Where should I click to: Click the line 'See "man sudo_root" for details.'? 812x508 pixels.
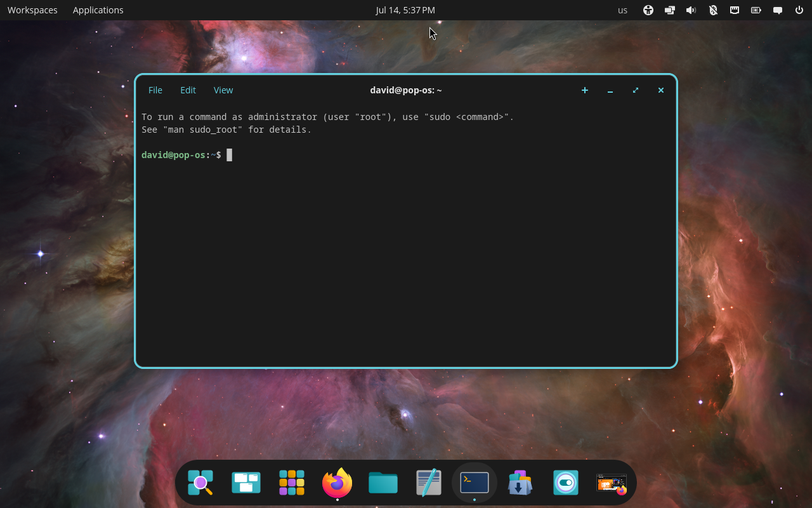coord(226,130)
